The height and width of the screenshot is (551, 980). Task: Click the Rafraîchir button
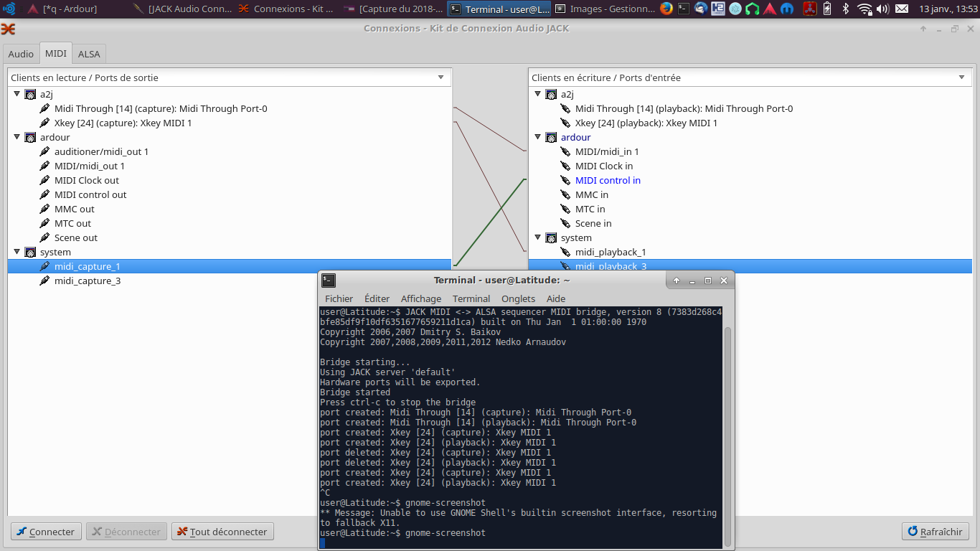[936, 532]
